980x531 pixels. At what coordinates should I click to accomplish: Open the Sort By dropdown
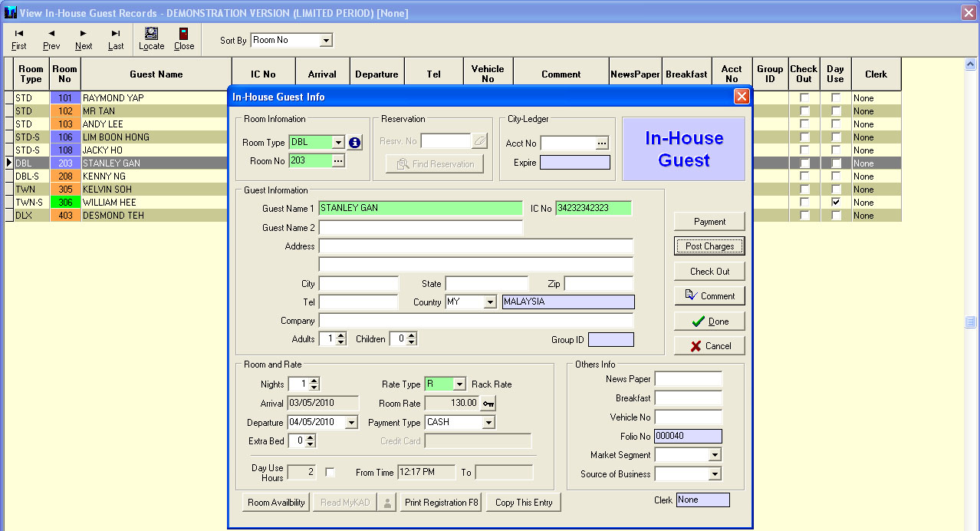coord(327,41)
